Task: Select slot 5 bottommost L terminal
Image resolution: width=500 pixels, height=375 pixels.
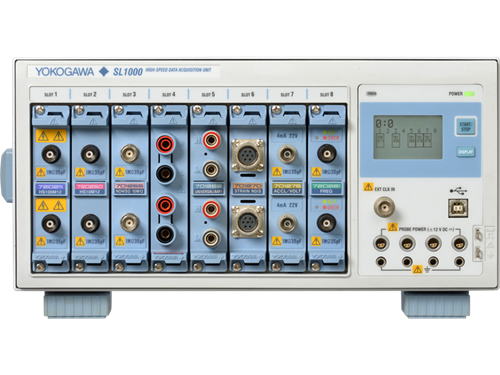Action: (211, 238)
